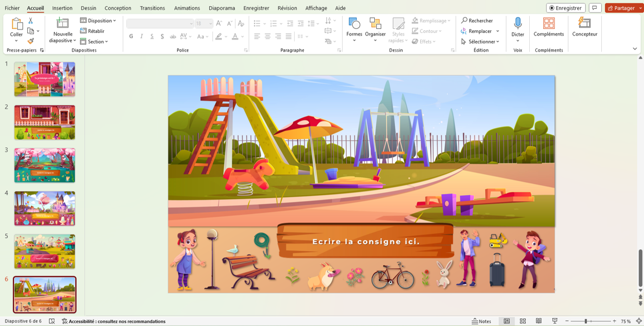Click the Rechercher button
644x326 pixels.
[x=477, y=21]
